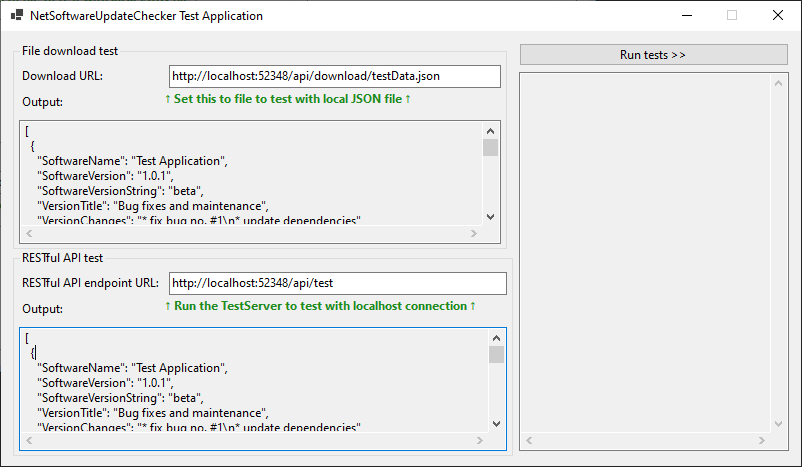Click "VersionTitle" line in RESTful API output
This screenshot has height=467, width=802.
tap(153, 413)
